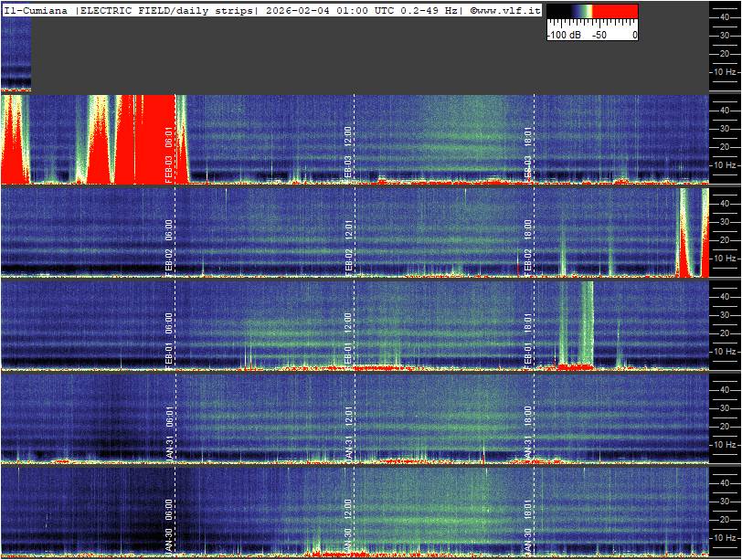742x560 pixels.
Task: Click the 2026-02-04 01:00 UTC timestamp
Action: (x=348, y=10)
